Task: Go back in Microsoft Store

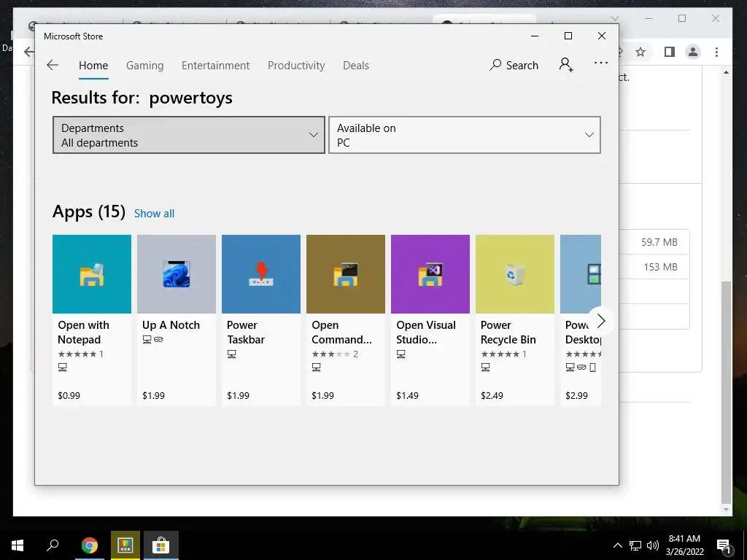Action: click(x=53, y=65)
